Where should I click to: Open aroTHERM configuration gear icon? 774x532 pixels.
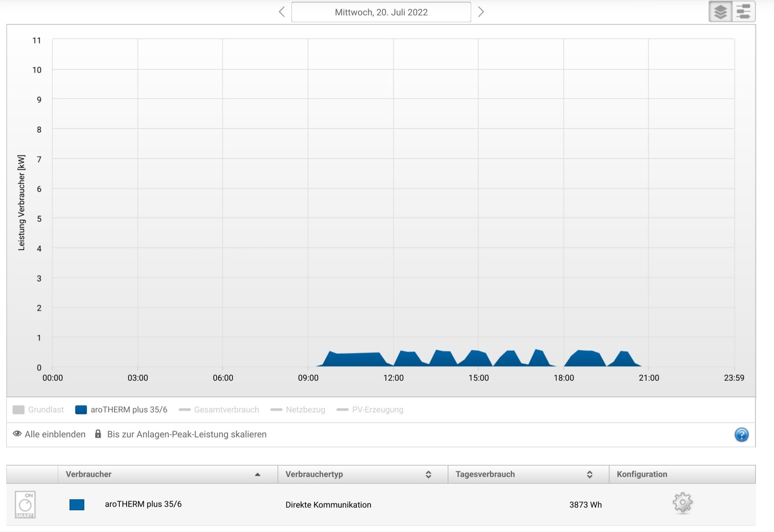click(682, 503)
